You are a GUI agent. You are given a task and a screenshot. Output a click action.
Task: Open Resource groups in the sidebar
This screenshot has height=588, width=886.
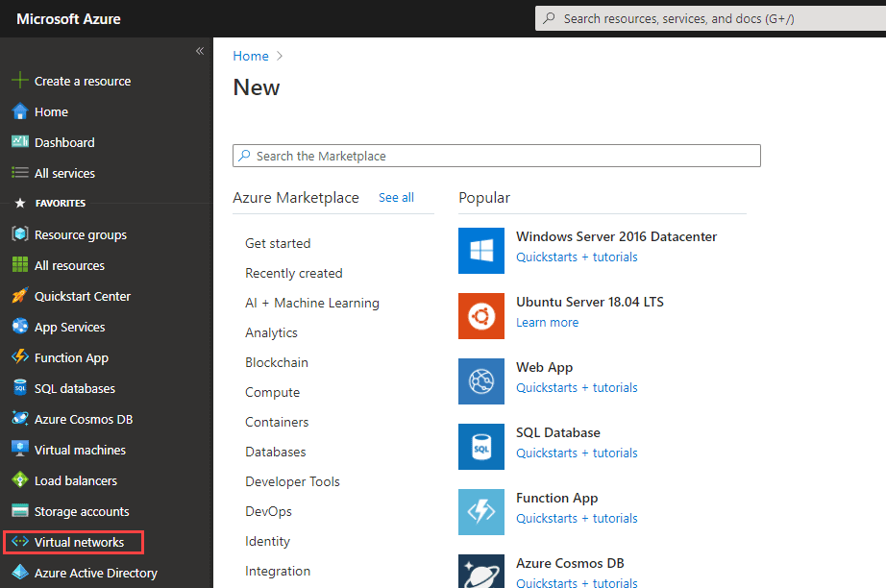[80, 234]
